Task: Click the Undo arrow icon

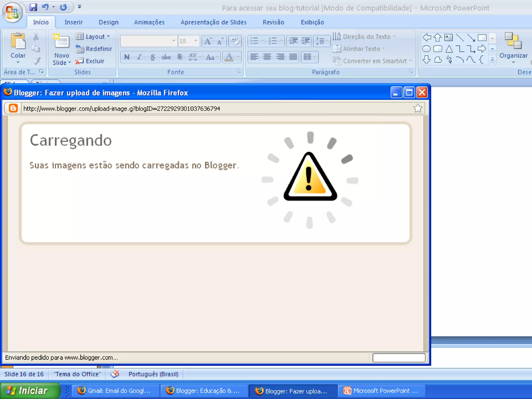Action: (45, 7)
